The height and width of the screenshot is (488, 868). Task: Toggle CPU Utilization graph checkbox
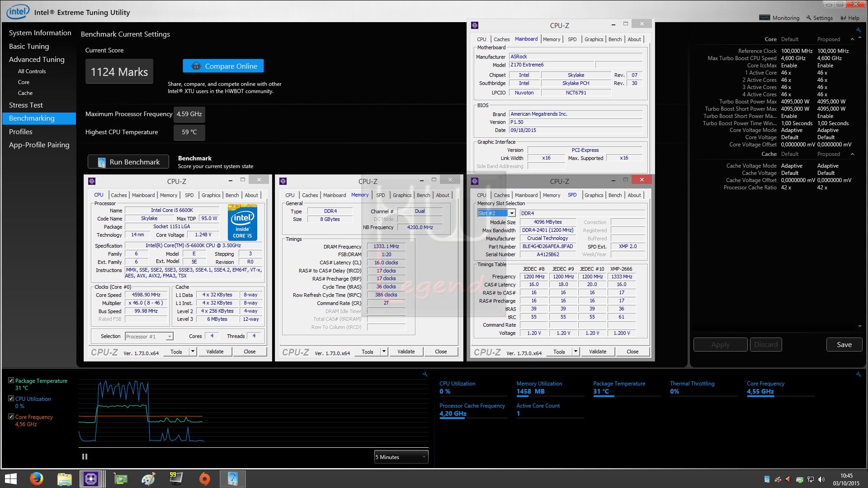point(11,399)
